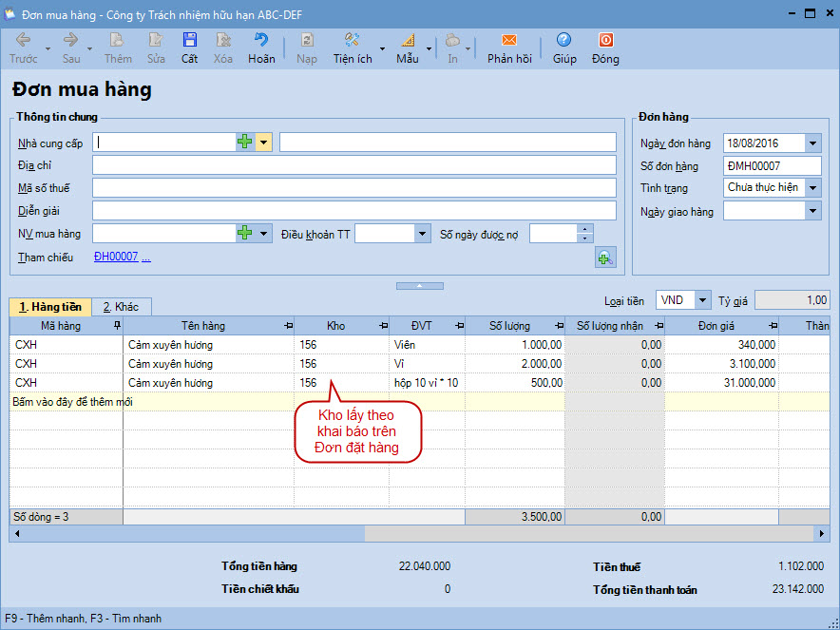This screenshot has height=630, width=840.
Task: Open the NV mua hàng dropdown
Action: (x=263, y=234)
